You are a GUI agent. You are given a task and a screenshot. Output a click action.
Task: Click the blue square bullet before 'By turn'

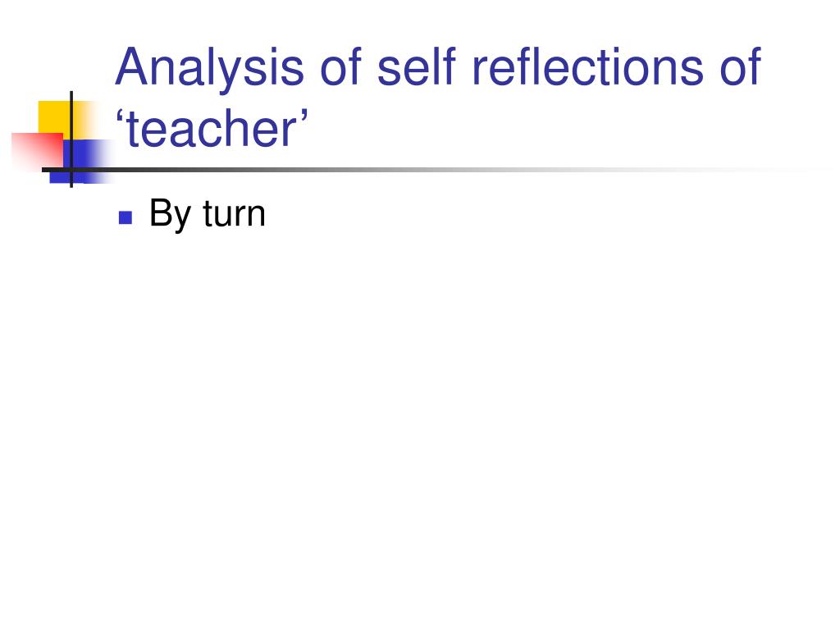click(126, 217)
